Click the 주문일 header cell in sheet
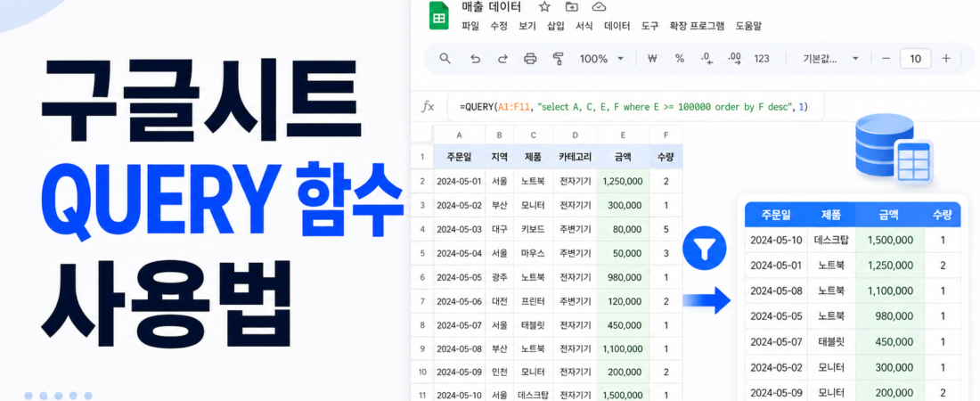Viewport: 980px width, 401px height. (460, 157)
